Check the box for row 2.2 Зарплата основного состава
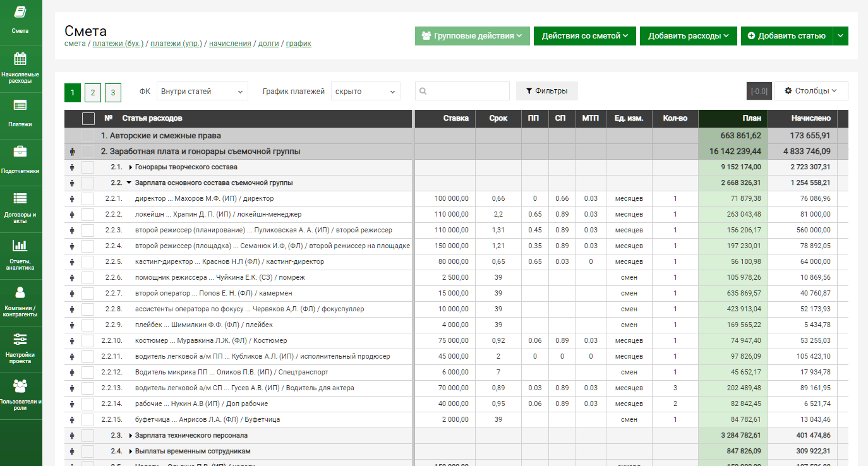This screenshot has height=466, width=868. 88,183
